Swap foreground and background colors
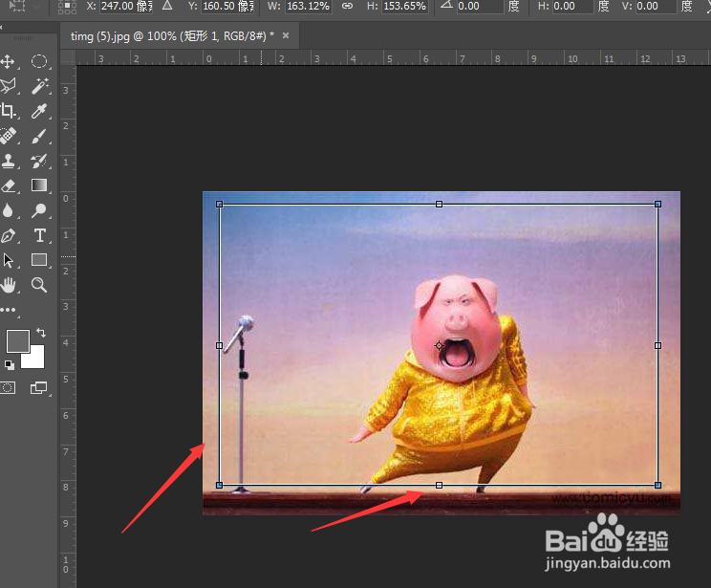This screenshot has width=711, height=588. click(x=41, y=333)
